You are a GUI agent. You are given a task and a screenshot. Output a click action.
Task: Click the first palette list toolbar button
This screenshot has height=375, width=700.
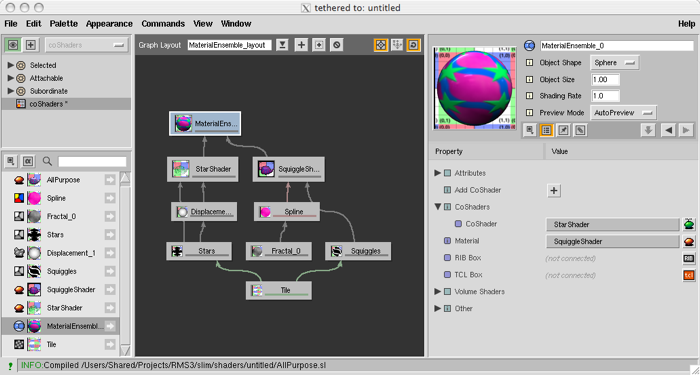coord(11,161)
